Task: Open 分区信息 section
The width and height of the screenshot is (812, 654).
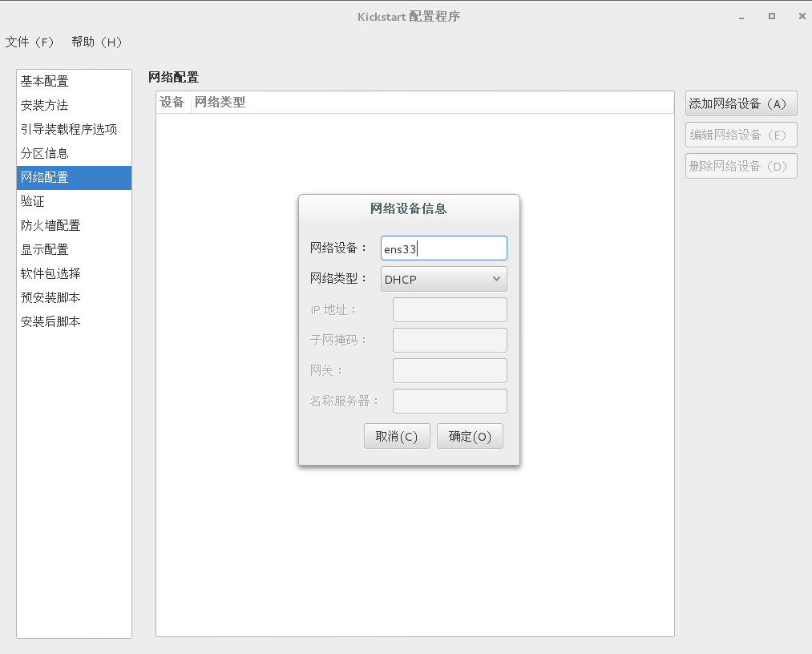Action: click(74, 153)
